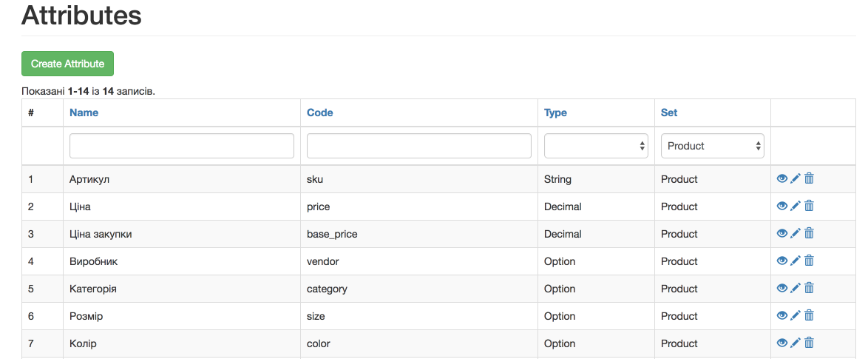Sort the table by Name column
Screen dimensions: 868x359
point(84,113)
